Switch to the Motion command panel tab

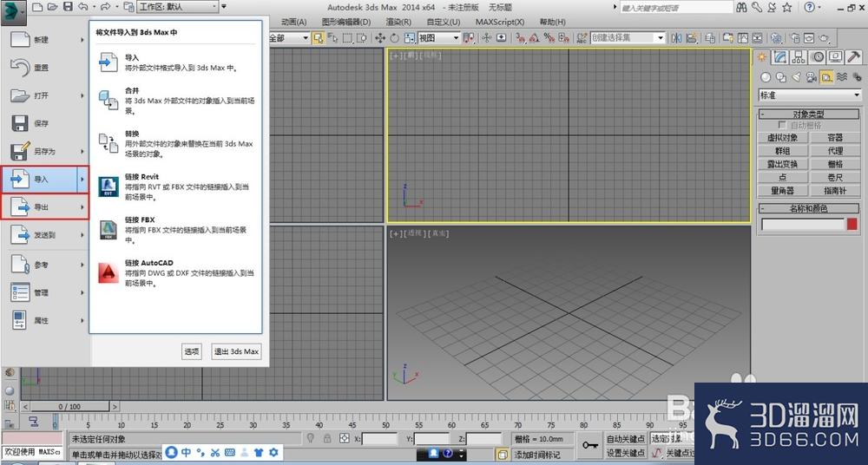click(818, 57)
